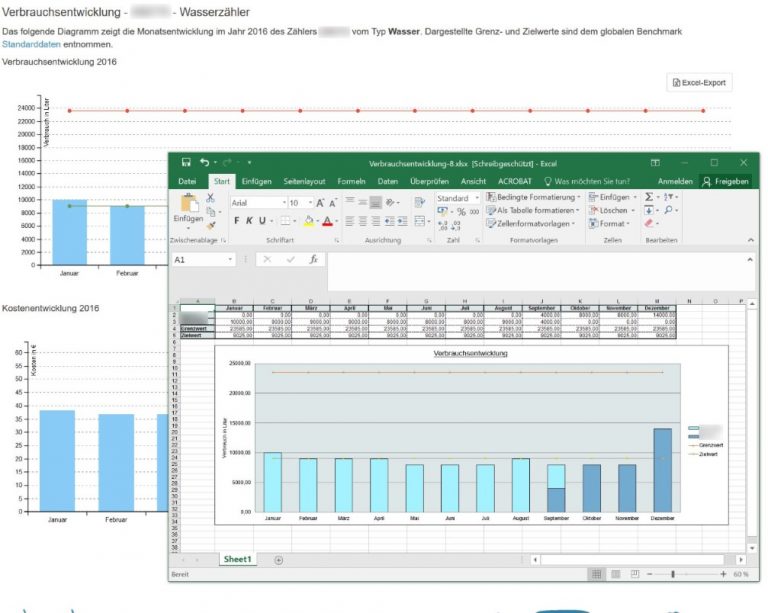Increase font size with the large A icon
Image resolution: width=768 pixels, height=613 pixels.
[x=320, y=203]
